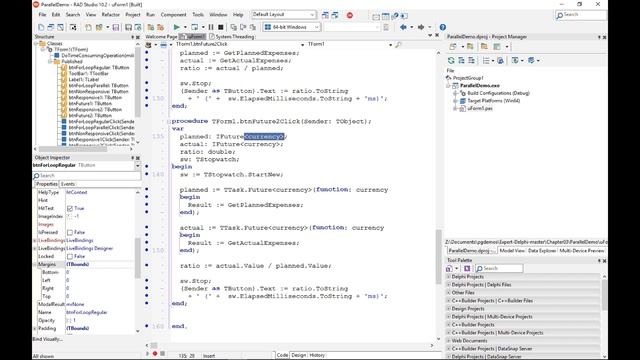
Task: Click the red record macro indicator
Action: click(x=155, y=353)
